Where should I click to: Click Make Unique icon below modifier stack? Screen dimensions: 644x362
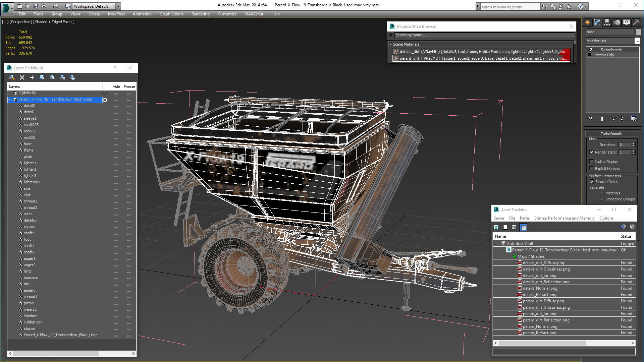(x=613, y=118)
